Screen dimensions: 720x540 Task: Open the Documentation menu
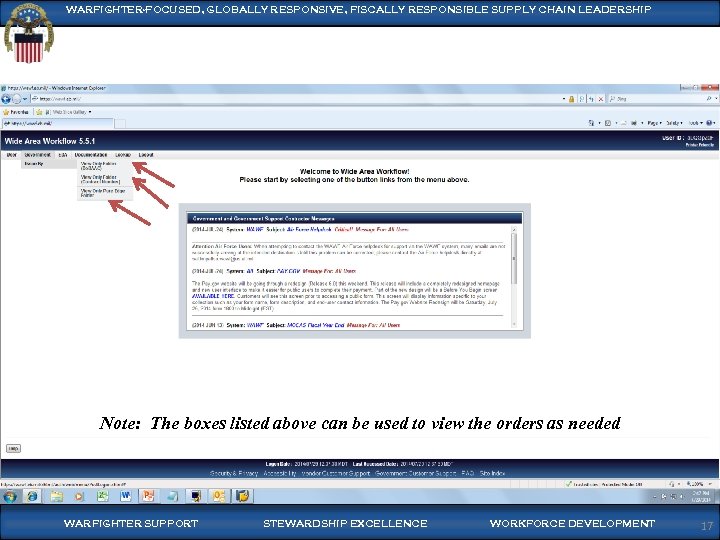tap(91, 155)
